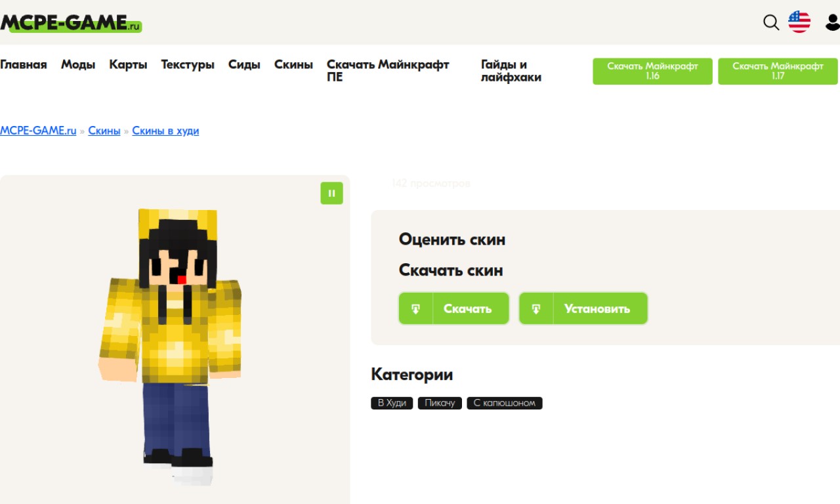Click the download icon on Скачать button
840x504 pixels.
click(416, 308)
